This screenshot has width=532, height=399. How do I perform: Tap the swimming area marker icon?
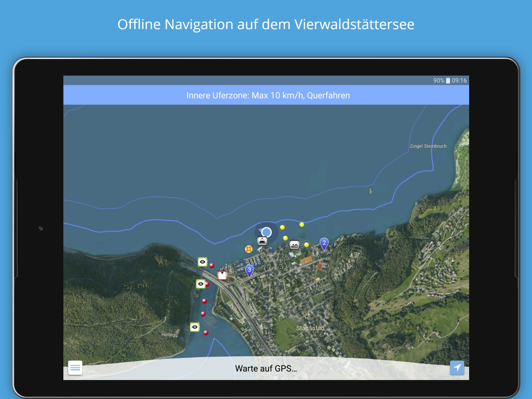[294, 245]
